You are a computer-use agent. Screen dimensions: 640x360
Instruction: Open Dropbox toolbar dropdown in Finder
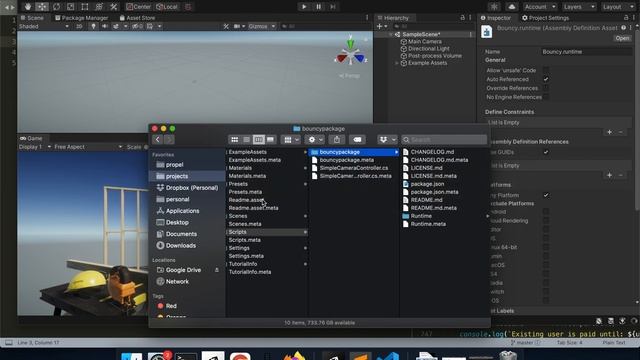click(387, 140)
